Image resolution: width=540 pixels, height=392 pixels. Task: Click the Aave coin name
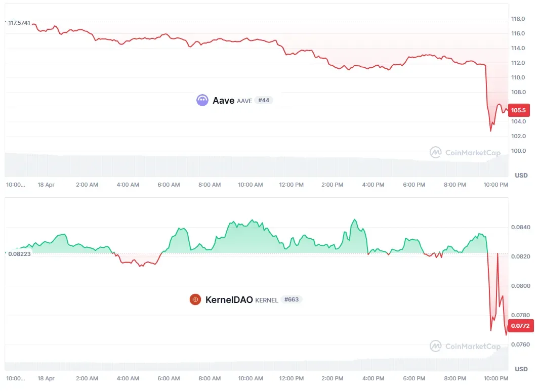coord(223,101)
